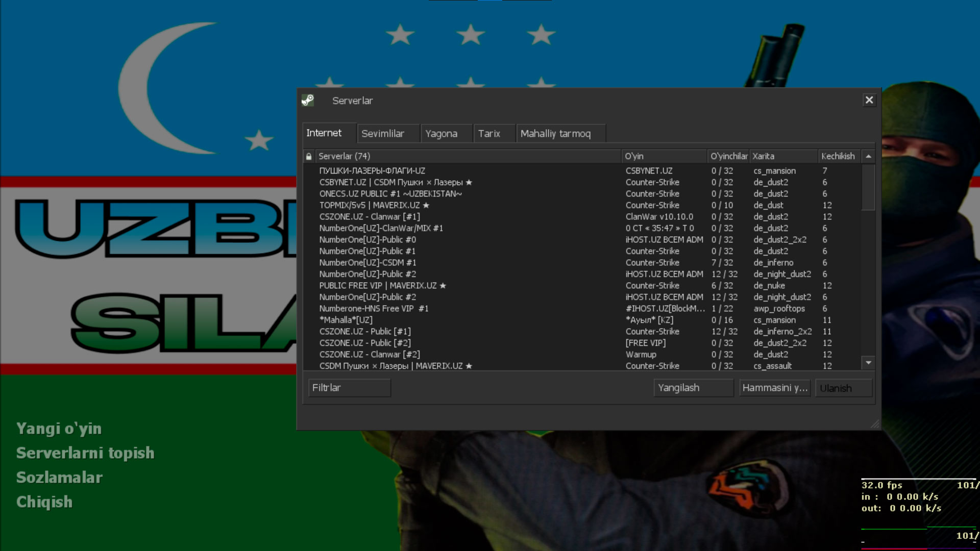
Task: Open Sozlamalar in main menu
Action: [x=59, y=478]
